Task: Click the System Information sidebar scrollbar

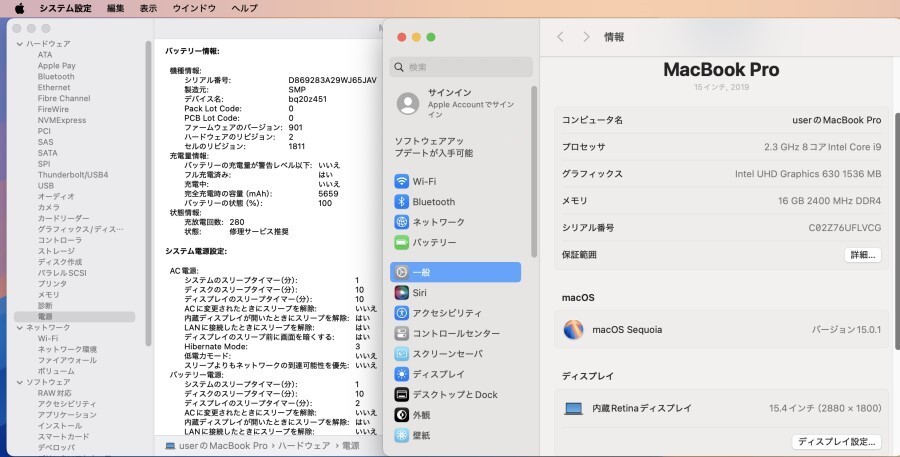Action: [x=148, y=193]
